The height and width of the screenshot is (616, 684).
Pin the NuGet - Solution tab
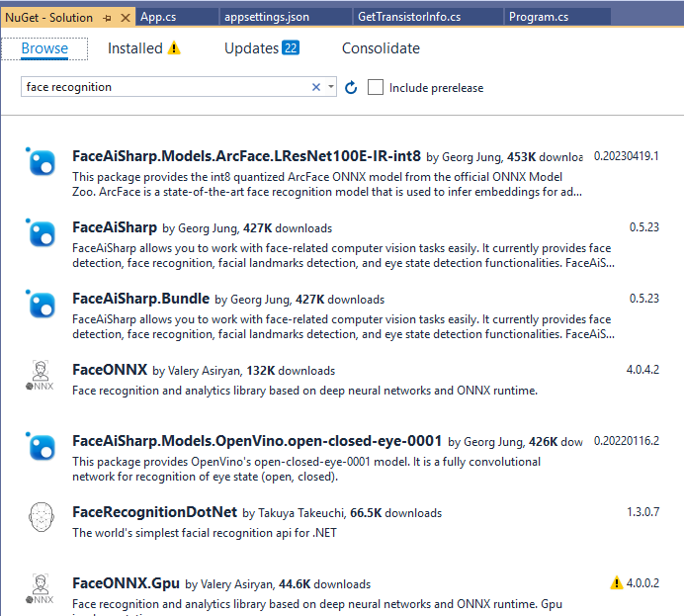coord(108,18)
